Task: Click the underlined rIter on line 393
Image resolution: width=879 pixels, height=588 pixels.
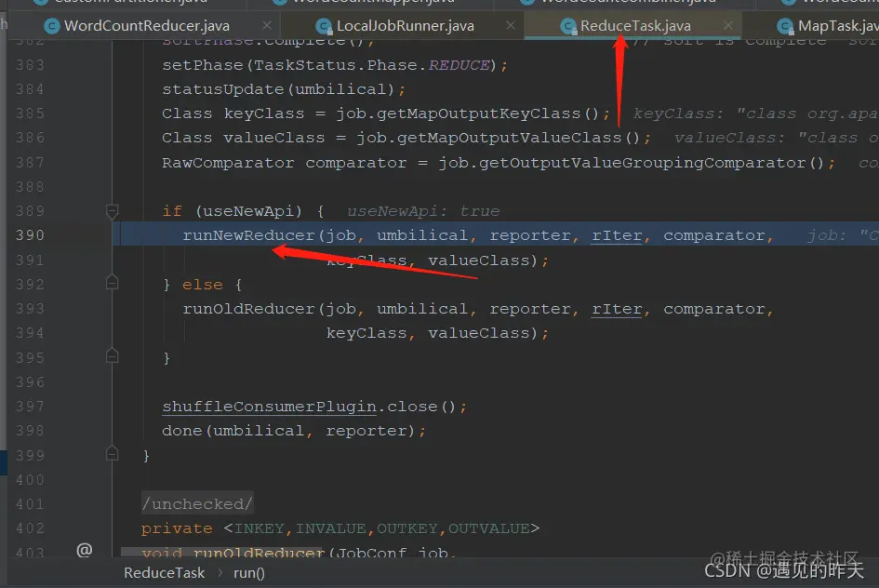Action: (x=617, y=309)
